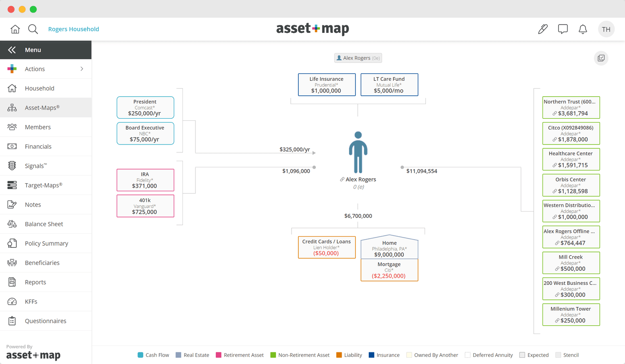Collapse the sidebar Menu with the chevrons
Screen dimensions: 625x364
(x=12, y=50)
